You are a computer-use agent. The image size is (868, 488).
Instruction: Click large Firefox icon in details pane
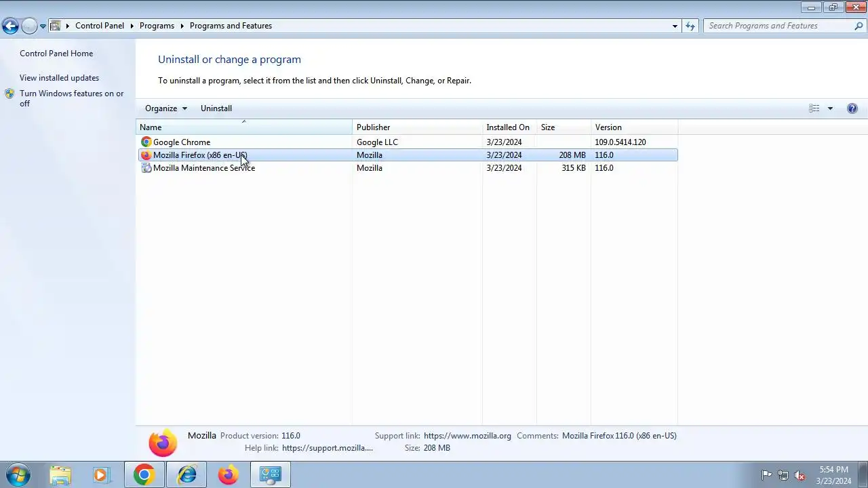(163, 442)
